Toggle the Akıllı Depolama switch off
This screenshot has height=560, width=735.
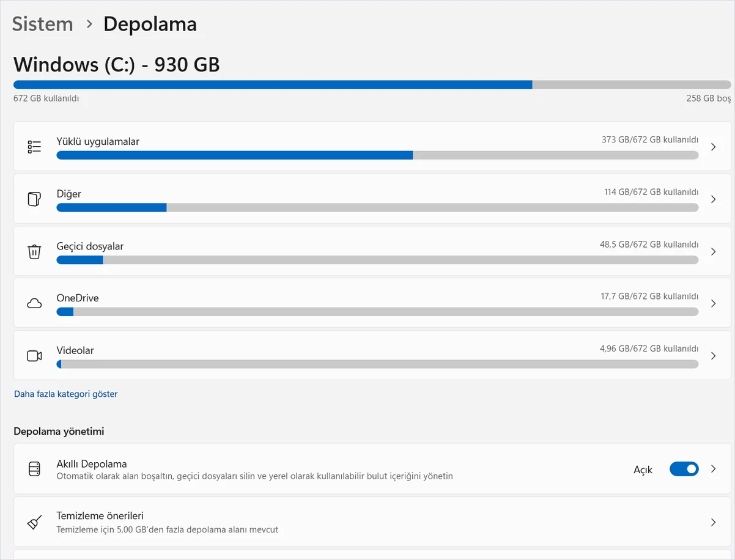(x=684, y=469)
